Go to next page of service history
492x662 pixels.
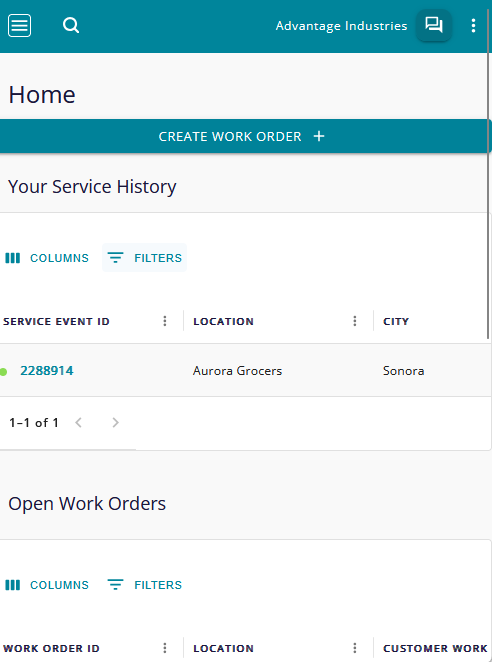(115, 423)
